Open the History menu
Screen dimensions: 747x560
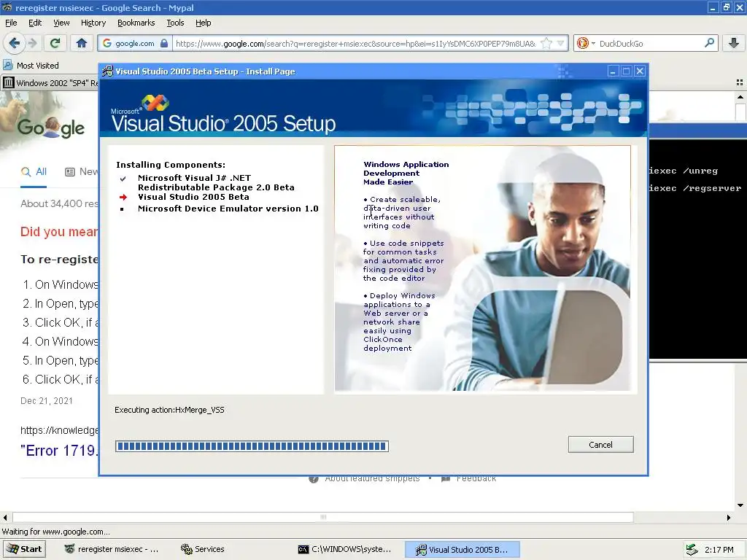[93, 23]
